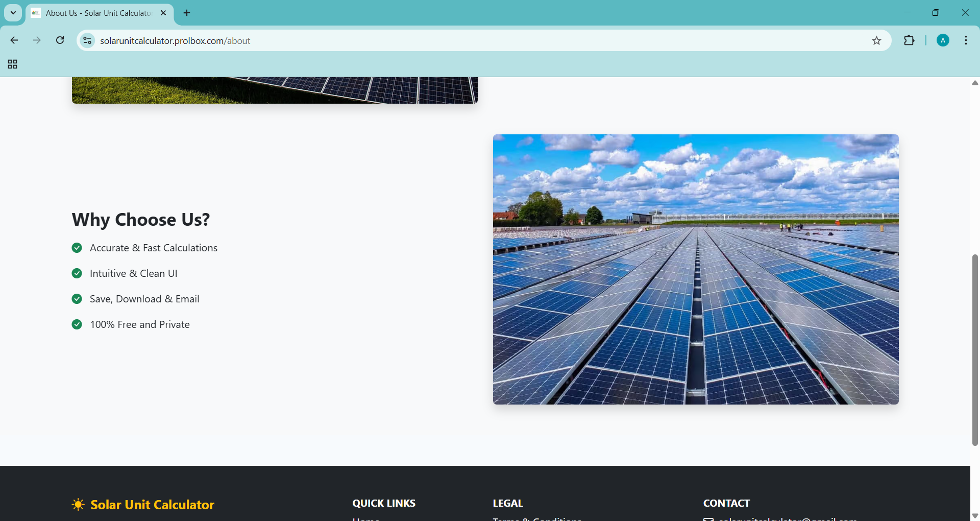Viewport: 980px width, 521px height.
Task: Click green check beside Accurate & Fast Calculations
Action: pos(77,248)
